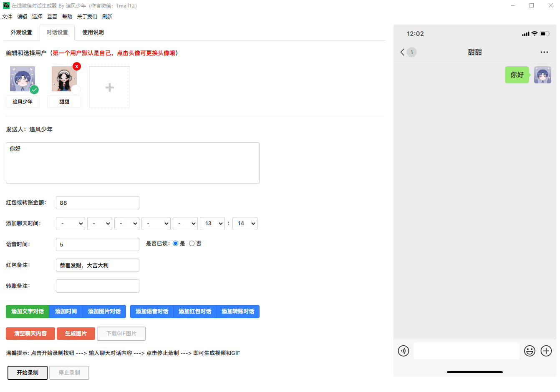Select 是 for the read status option
This screenshot has height=392, width=560.
[x=176, y=243]
